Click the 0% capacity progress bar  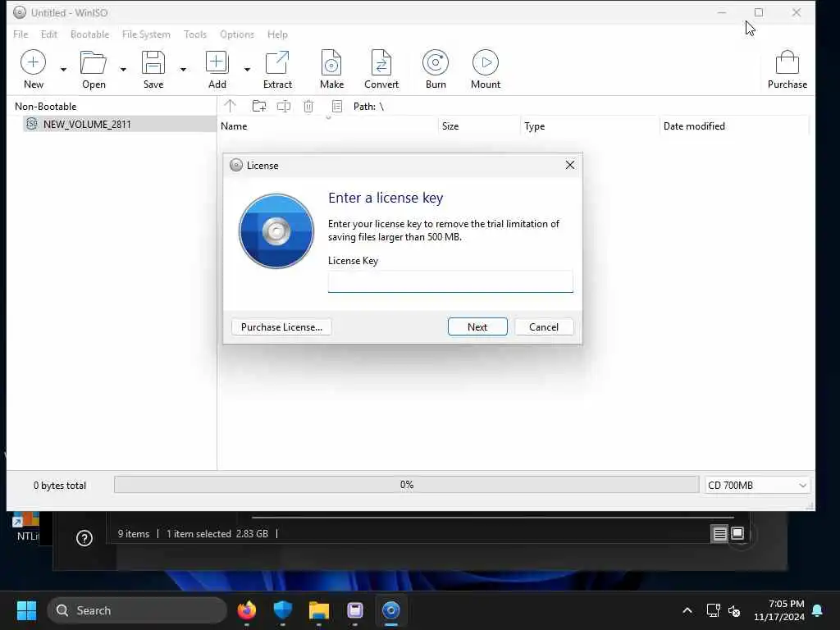(407, 485)
